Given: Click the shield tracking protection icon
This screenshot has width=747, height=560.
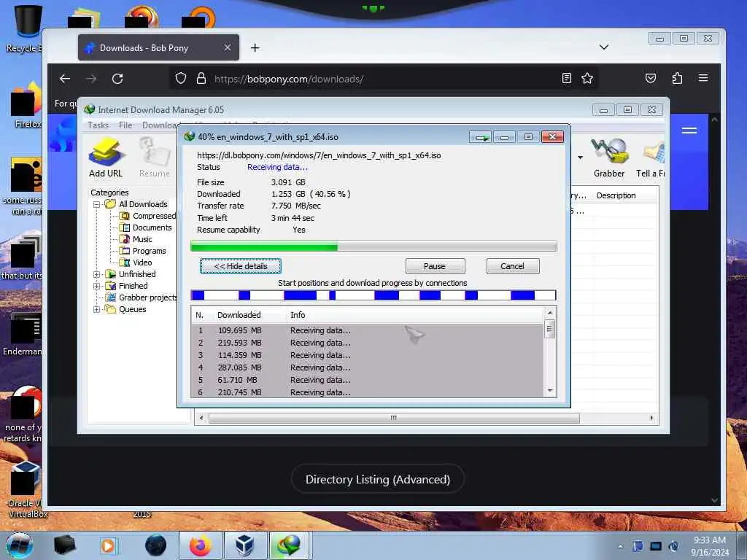Looking at the screenshot, I should tap(181, 79).
